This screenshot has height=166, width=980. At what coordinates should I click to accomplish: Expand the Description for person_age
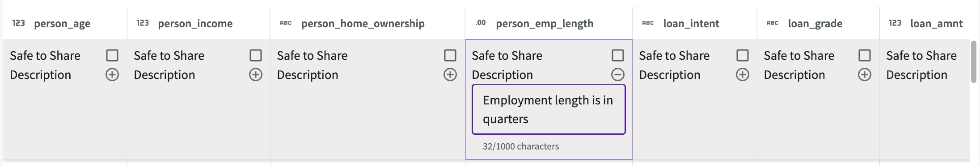coord(112,75)
